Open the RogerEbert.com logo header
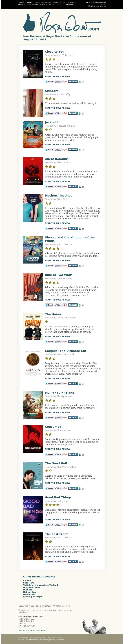 coord(62,23)
